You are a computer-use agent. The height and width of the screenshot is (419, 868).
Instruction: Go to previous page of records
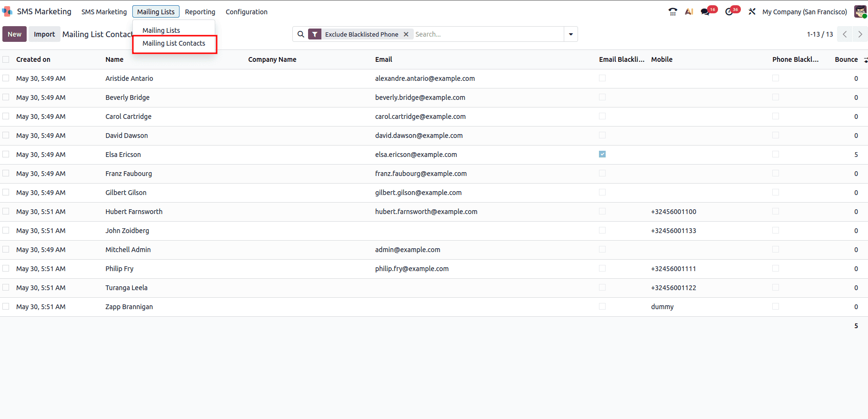[845, 34]
